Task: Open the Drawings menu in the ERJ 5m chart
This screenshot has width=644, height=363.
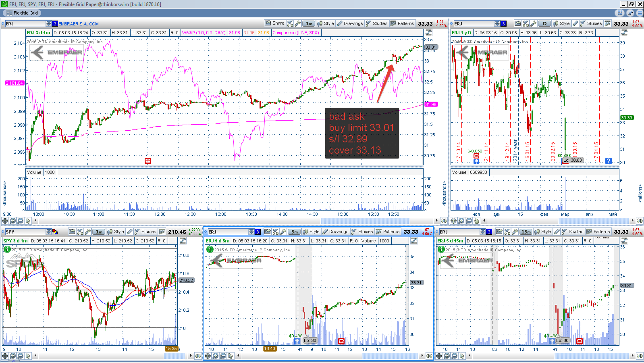Action: [x=335, y=232]
